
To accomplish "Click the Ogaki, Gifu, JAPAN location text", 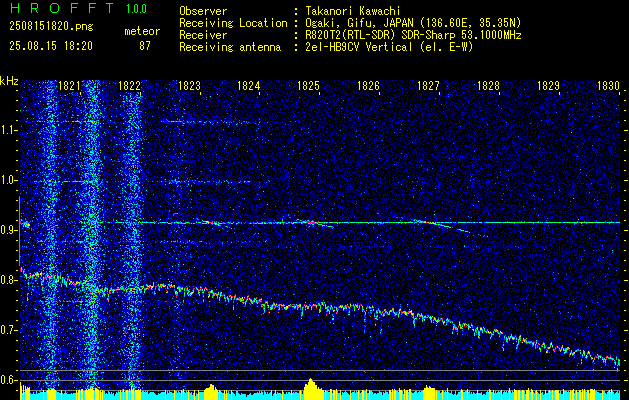I will (413, 23).
